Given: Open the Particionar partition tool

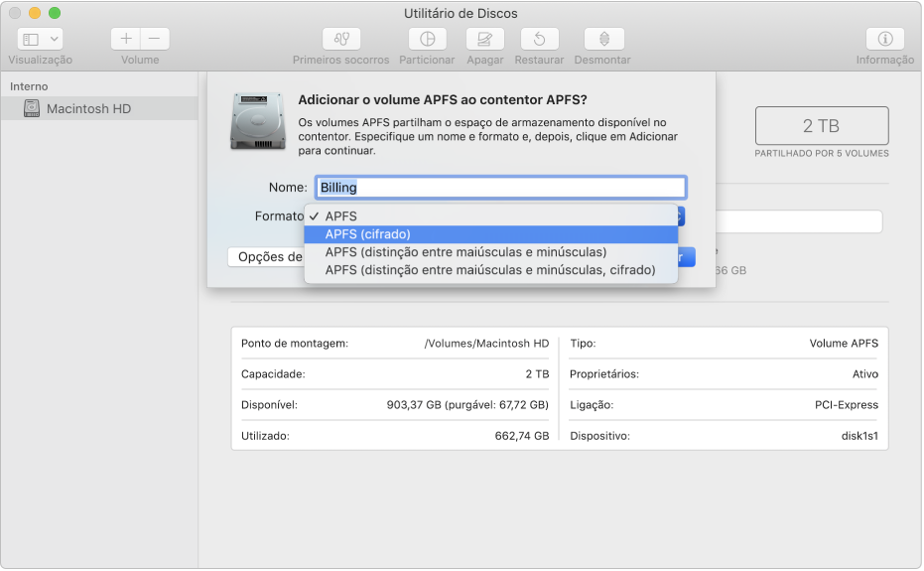Looking at the screenshot, I should (427, 39).
